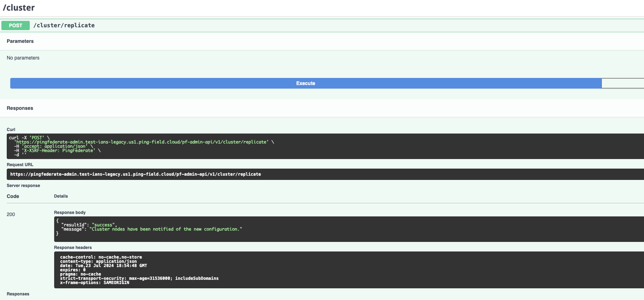Screen dimensions: 644x300
Task: Click the "No parameters" text
Action: pos(23,58)
